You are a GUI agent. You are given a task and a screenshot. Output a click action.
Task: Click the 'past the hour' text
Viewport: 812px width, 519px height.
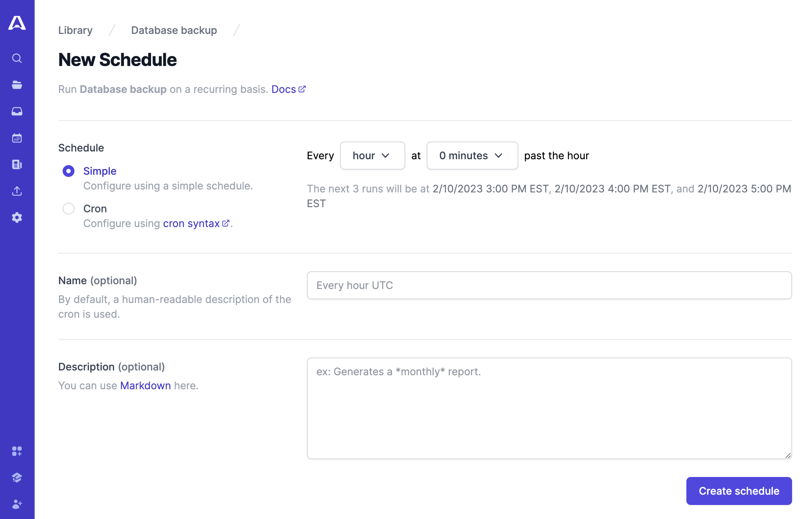[557, 156]
